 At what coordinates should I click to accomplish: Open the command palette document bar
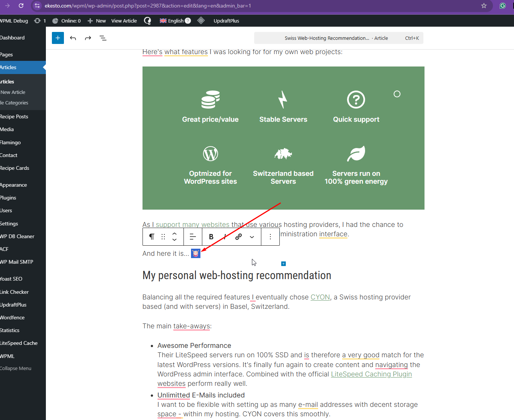(339, 38)
